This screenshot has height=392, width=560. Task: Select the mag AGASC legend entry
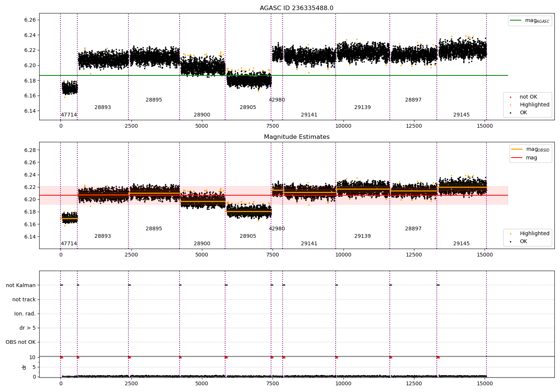click(x=530, y=21)
